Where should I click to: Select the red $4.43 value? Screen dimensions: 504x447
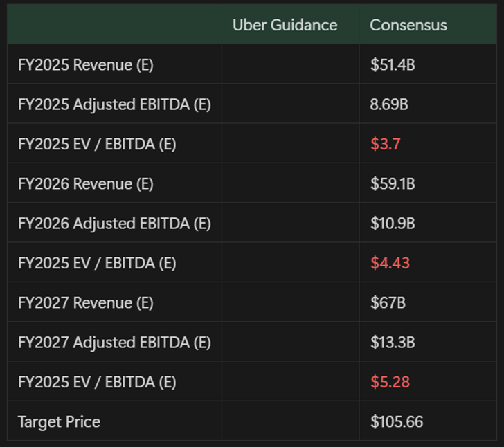(x=390, y=263)
